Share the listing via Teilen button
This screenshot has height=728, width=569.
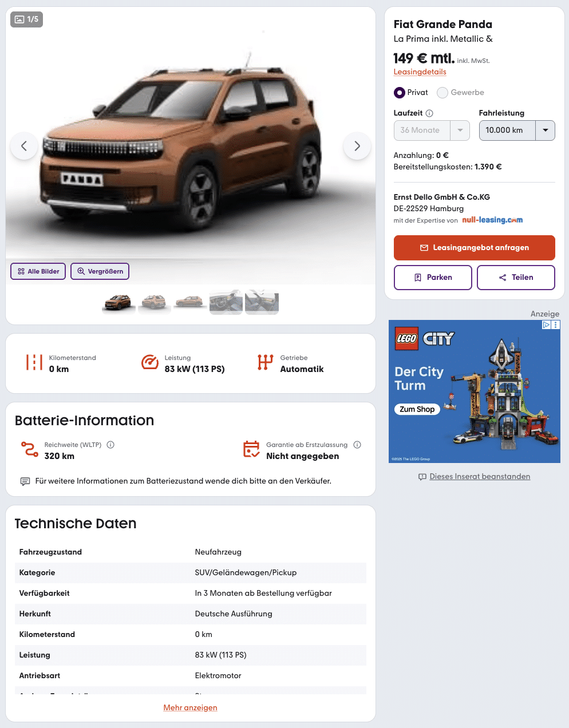click(516, 278)
